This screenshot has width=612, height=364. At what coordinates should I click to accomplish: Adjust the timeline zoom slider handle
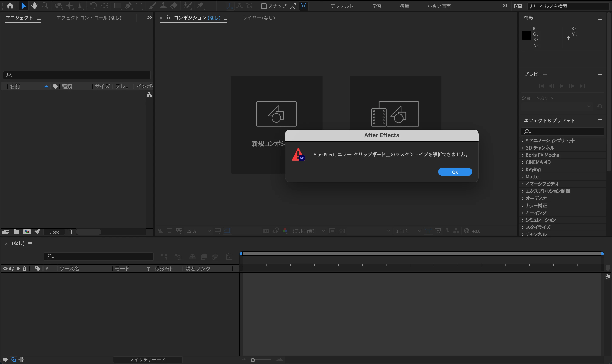(253, 360)
